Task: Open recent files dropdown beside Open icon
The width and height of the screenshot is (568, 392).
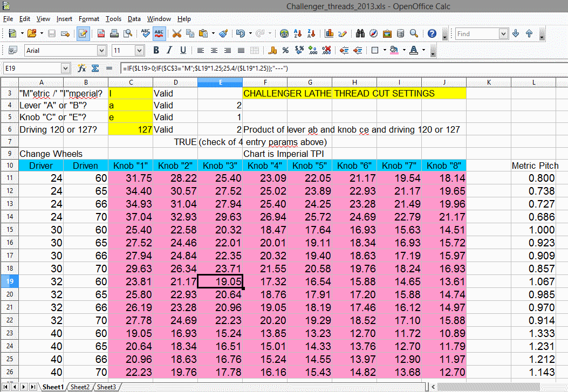Action: pyautogui.click(x=42, y=33)
